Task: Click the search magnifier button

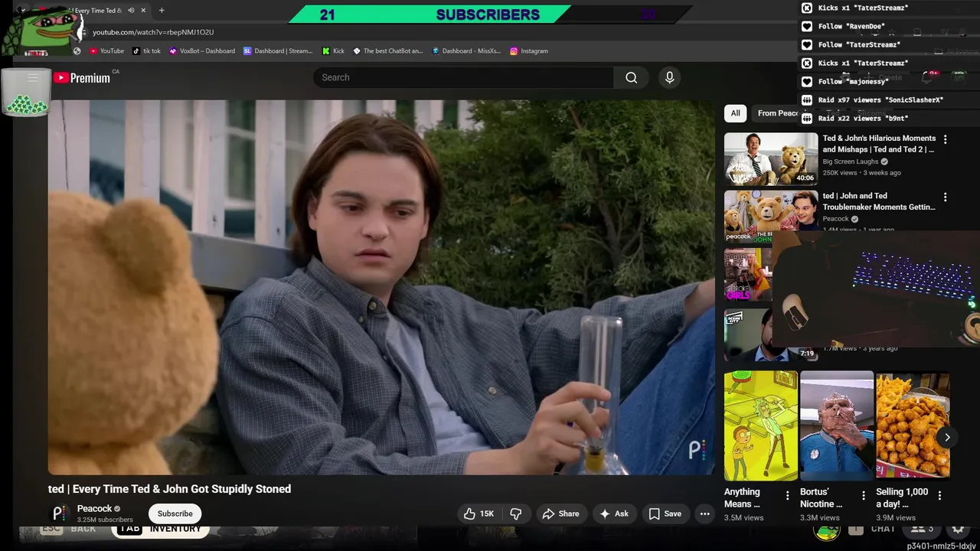Action: tap(631, 77)
